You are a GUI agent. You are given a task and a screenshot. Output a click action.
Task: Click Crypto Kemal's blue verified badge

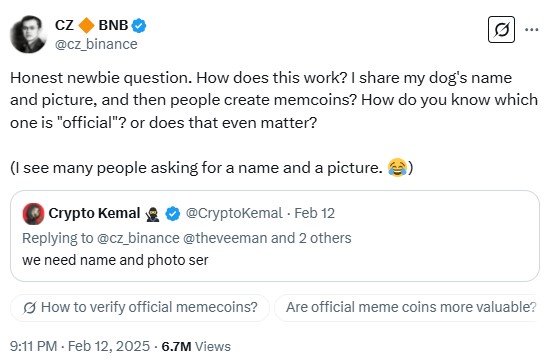pyautogui.click(x=173, y=214)
